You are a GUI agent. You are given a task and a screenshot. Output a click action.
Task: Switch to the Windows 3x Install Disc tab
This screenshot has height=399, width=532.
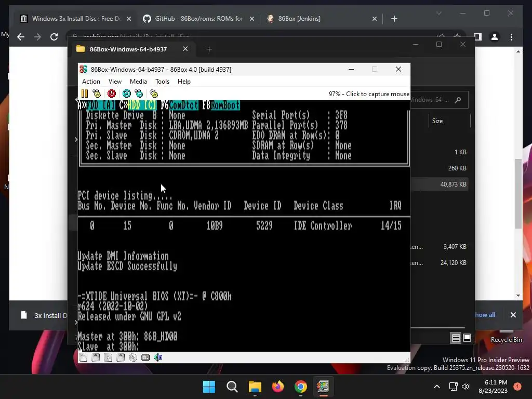[76, 19]
